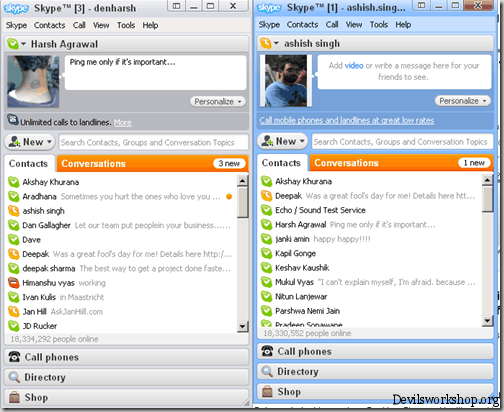
Task: Open View menu in ashish window
Action: [354, 25]
